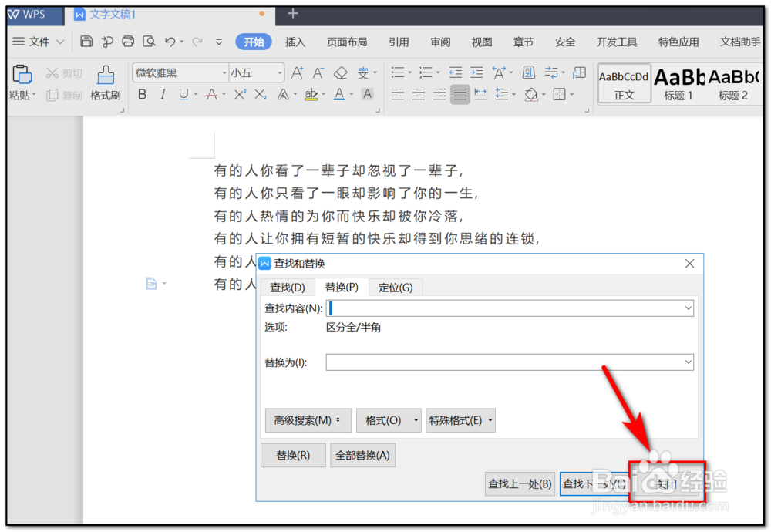Image resolution: width=771 pixels, height=532 pixels.
Task: Open new tab with plus button
Action: click(x=293, y=14)
